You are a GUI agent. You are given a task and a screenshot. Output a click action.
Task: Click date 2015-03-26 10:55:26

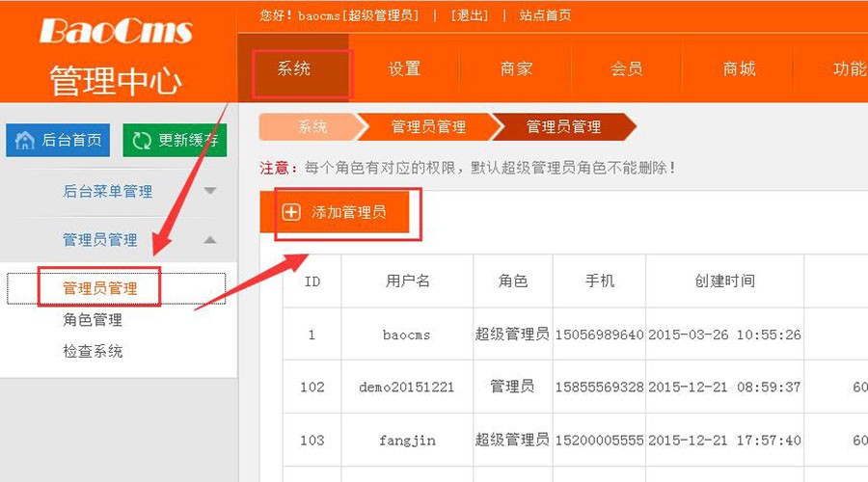point(724,335)
